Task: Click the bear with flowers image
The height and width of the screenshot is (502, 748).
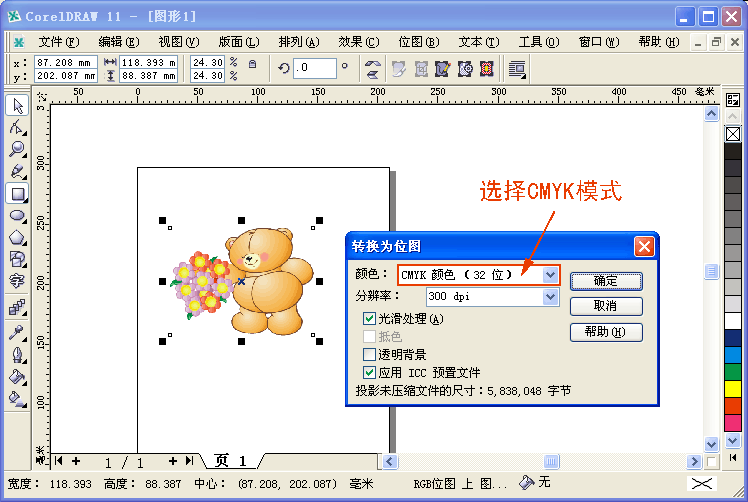Action: coord(241,281)
